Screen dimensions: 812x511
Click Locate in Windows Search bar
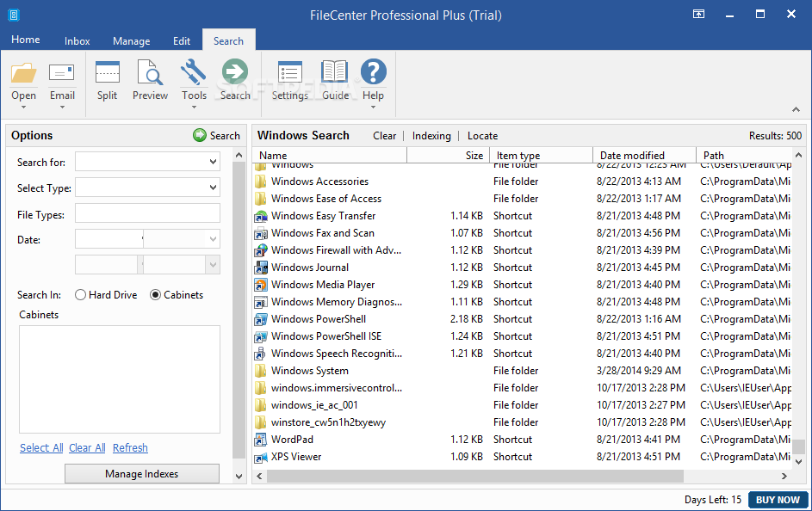483,136
